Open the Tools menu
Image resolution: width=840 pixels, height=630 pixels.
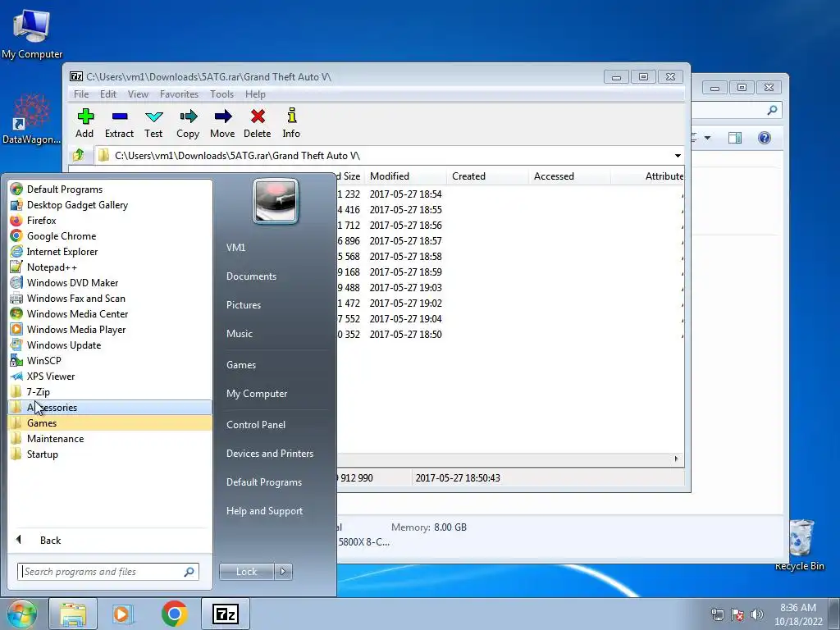tap(221, 94)
